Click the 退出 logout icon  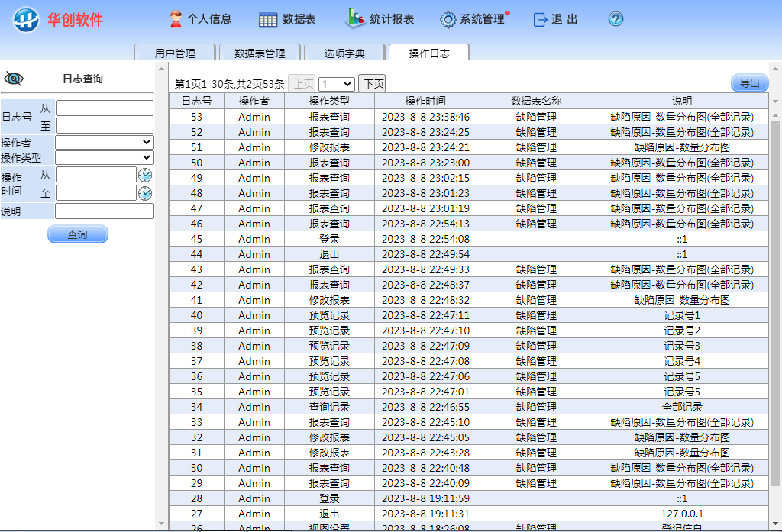pyautogui.click(x=541, y=20)
